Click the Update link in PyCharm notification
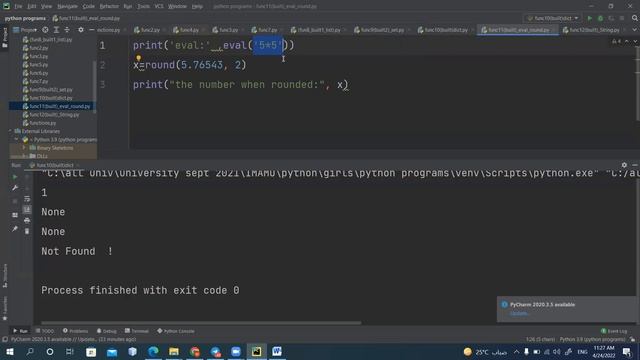Viewport: 640px width, 360px height. click(519, 313)
